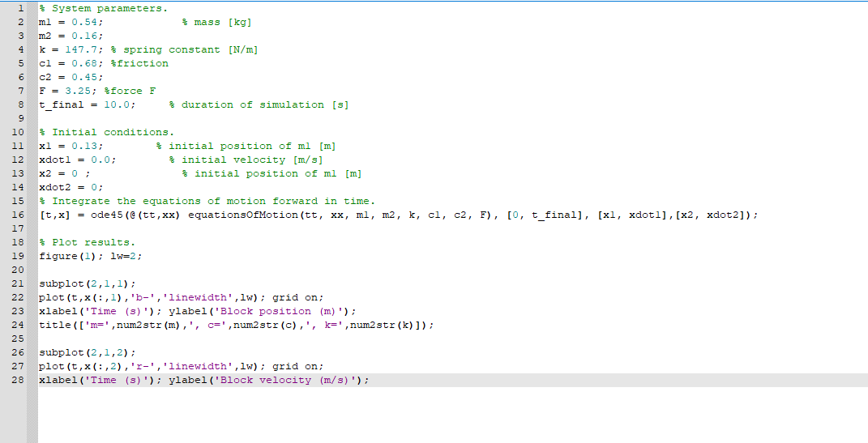
Task: Click 'x1 = 0.13;' assignment
Action: 71,146
